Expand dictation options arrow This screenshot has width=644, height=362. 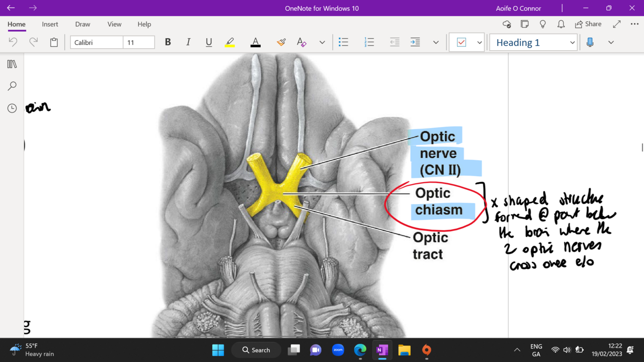tap(611, 42)
